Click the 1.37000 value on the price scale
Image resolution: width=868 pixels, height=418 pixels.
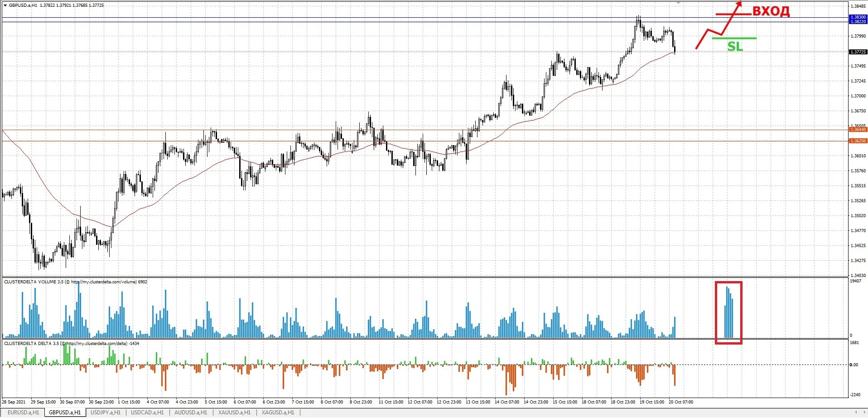point(858,96)
